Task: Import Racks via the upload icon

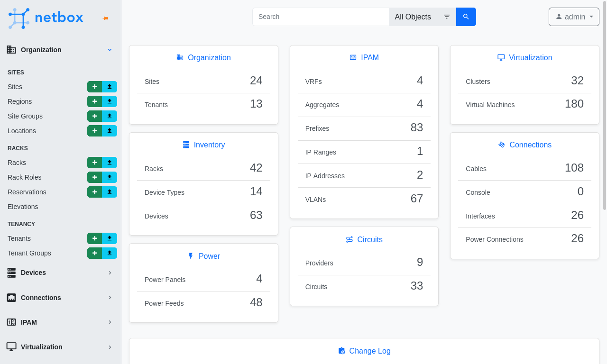Action: (110, 163)
